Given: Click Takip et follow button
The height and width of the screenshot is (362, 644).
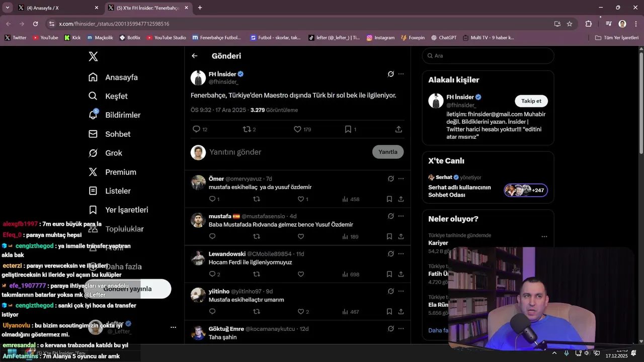Looking at the screenshot, I should click(531, 101).
